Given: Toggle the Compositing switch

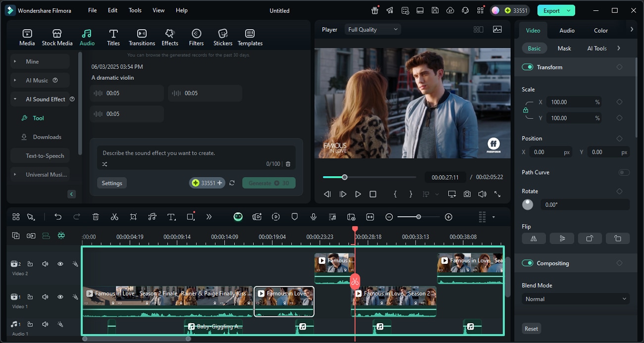Looking at the screenshot, I should (527, 263).
